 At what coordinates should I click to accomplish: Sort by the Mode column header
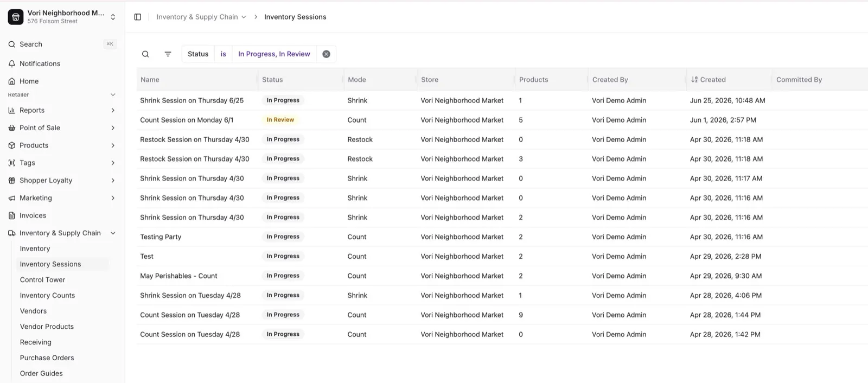[x=357, y=79]
